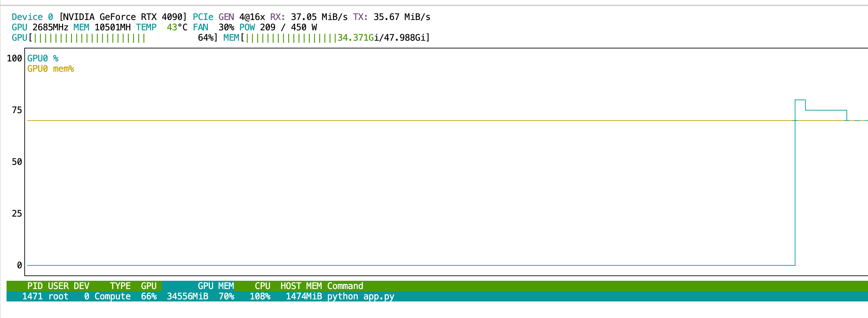Click the GPU usage spike in the graph
868x318 pixels.
pyautogui.click(x=800, y=100)
